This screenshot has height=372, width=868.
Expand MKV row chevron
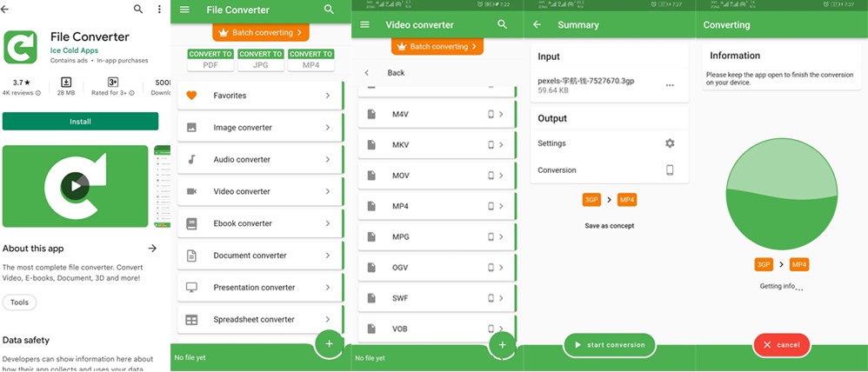(501, 145)
